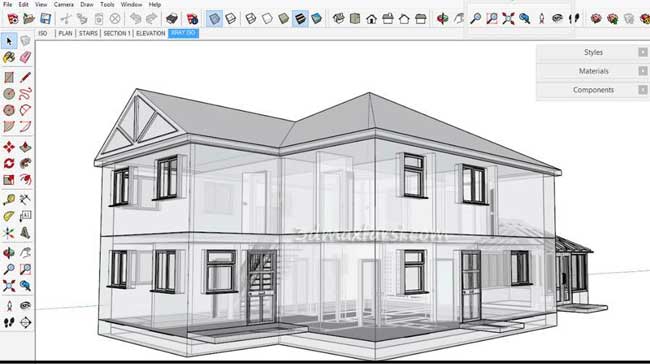The width and height of the screenshot is (650, 364).
Task: Select the Line pencil tool
Action: (25, 77)
